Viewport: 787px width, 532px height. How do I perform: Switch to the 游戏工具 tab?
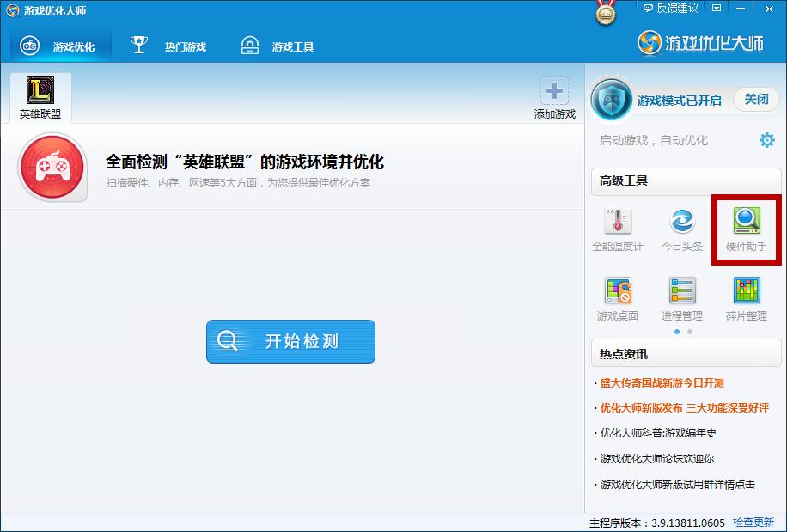(277, 46)
